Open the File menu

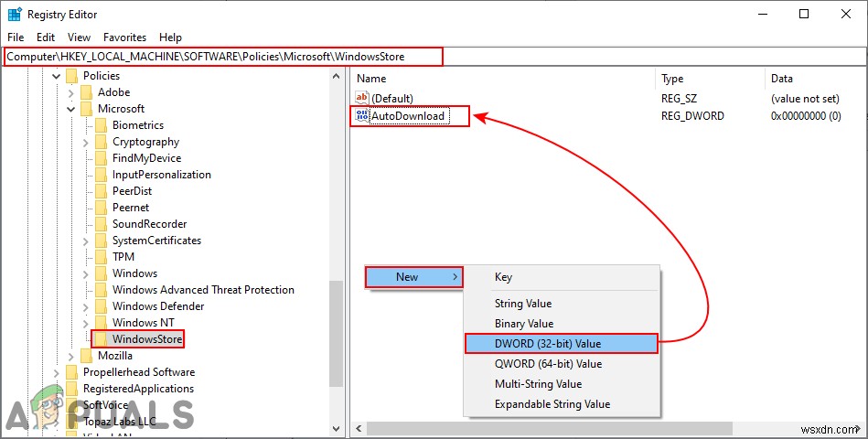16,37
